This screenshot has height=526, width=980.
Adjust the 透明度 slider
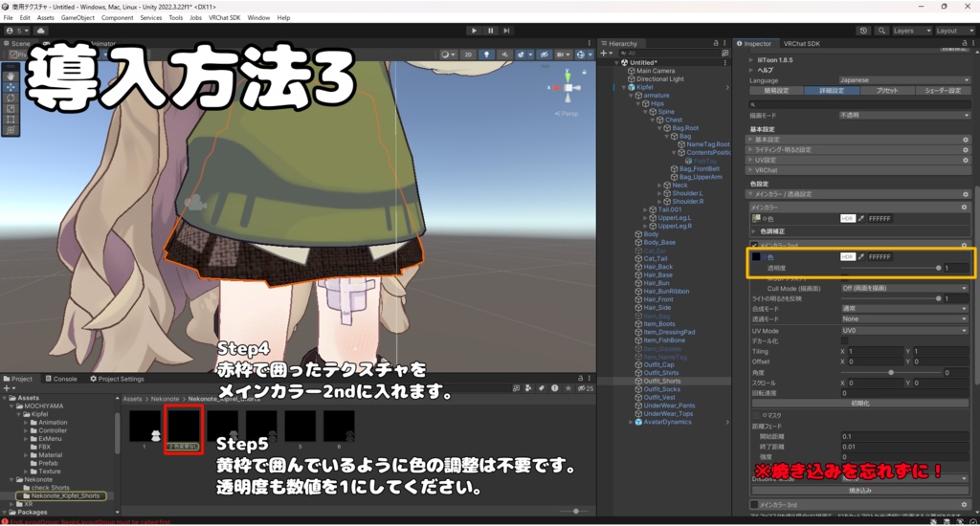pyautogui.click(x=891, y=268)
